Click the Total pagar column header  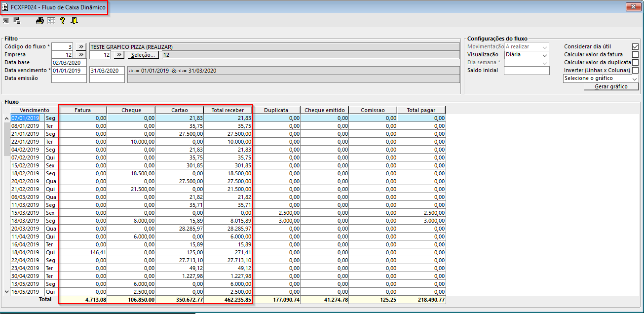pyautogui.click(x=421, y=110)
